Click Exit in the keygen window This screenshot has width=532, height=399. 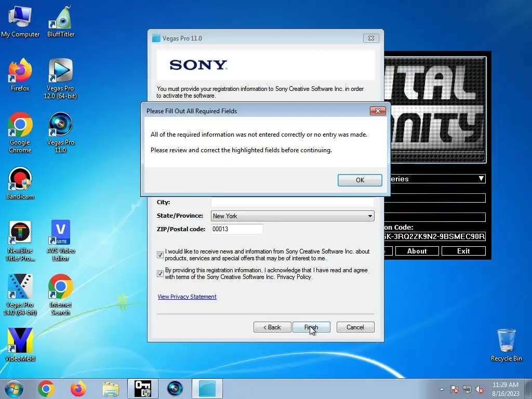pos(463,251)
